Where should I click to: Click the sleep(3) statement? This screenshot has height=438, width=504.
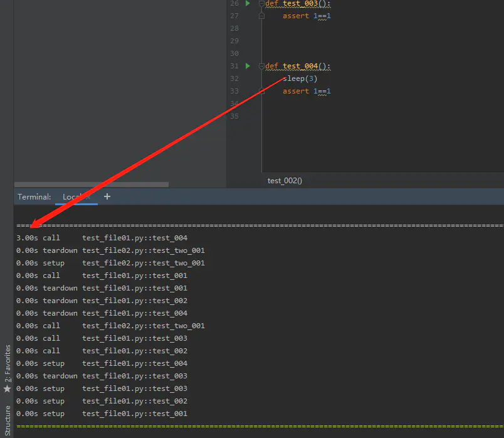point(300,78)
